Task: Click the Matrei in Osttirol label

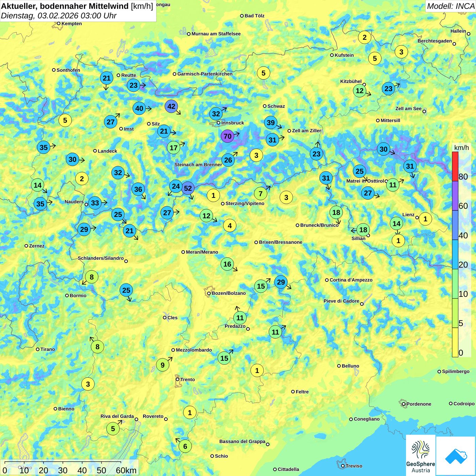Action: coord(365,181)
